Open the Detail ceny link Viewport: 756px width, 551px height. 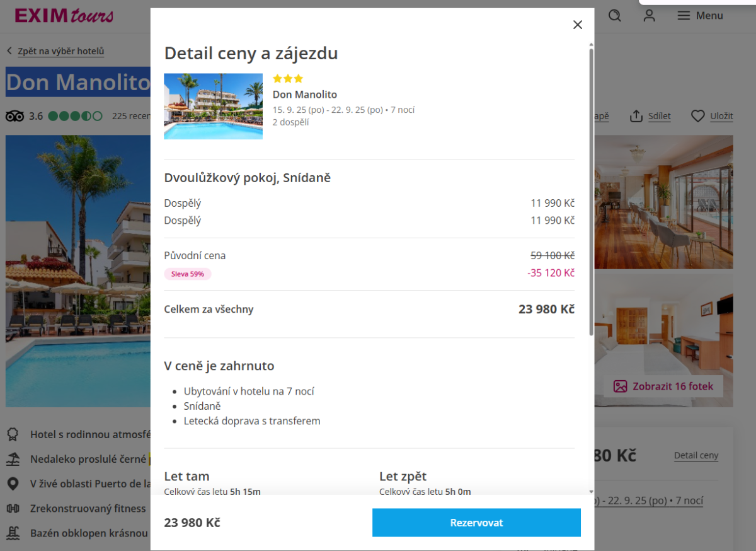(696, 455)
